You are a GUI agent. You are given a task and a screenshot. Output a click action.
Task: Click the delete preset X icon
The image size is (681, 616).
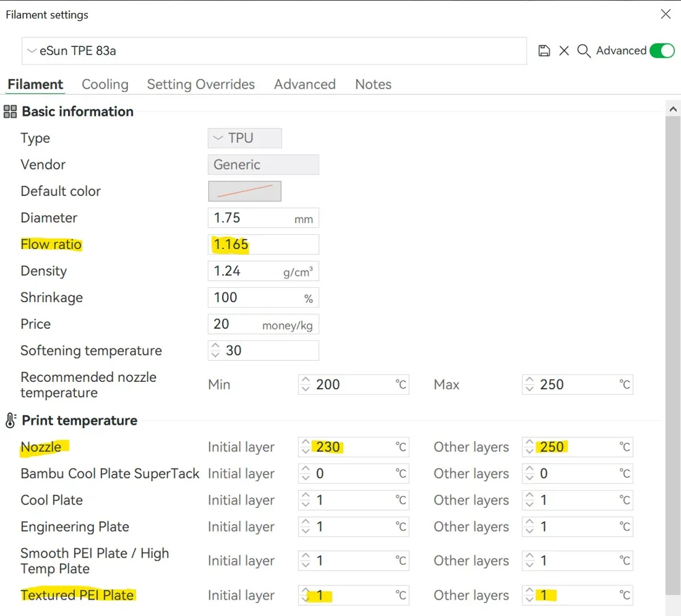[x=564, y=51]
